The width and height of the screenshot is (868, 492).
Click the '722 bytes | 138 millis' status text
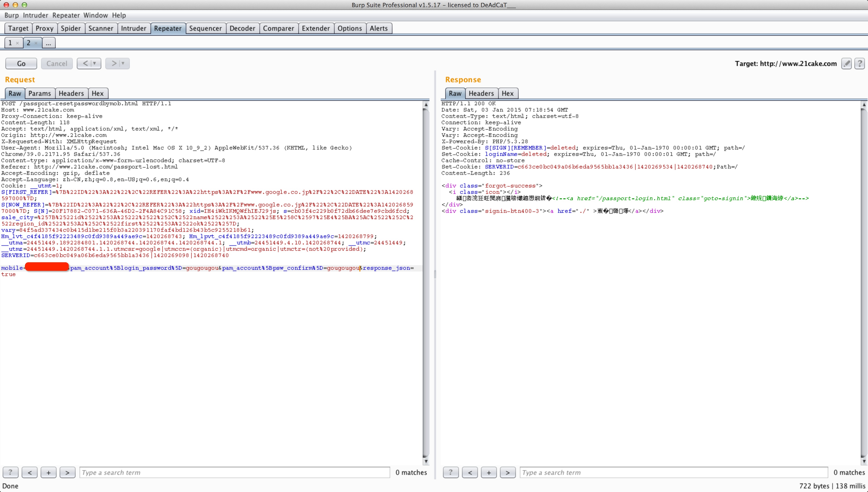click(x=832, y=486)
